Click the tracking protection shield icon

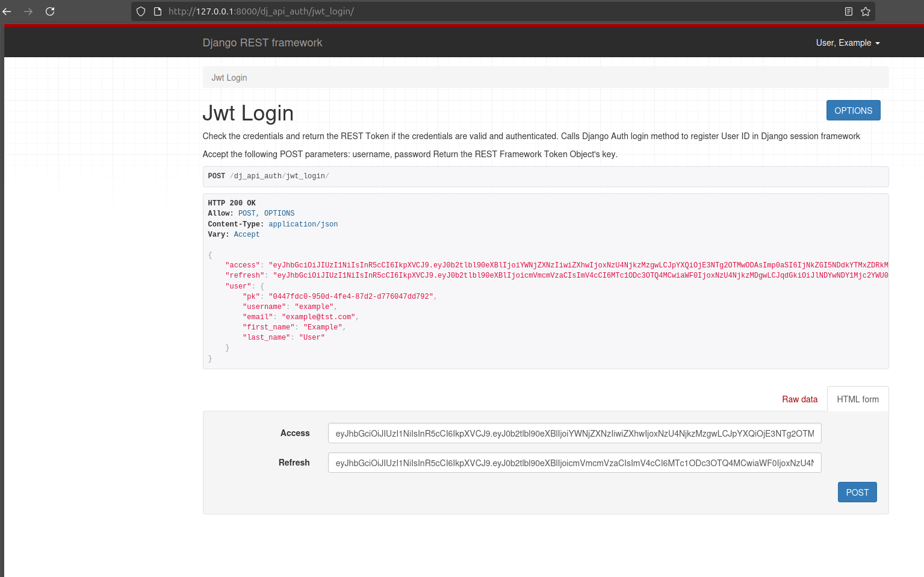point(140,11)
